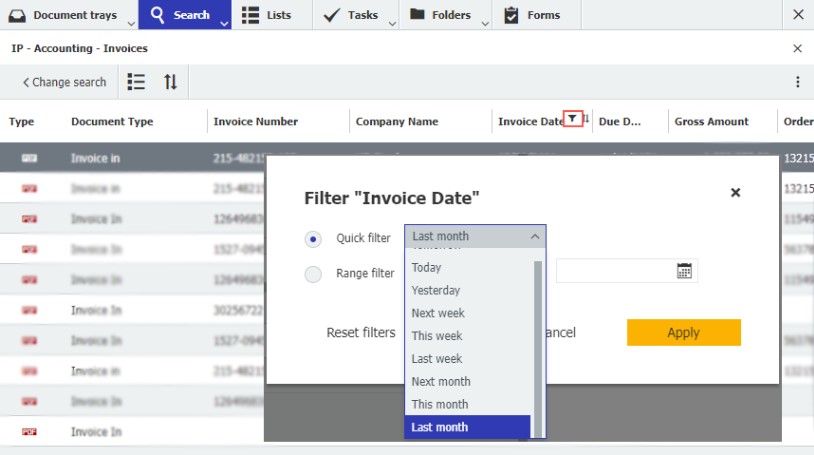Click the Document trays inbox icon
Viewport: 814px width, 455px height.
[x=17, y=16]
